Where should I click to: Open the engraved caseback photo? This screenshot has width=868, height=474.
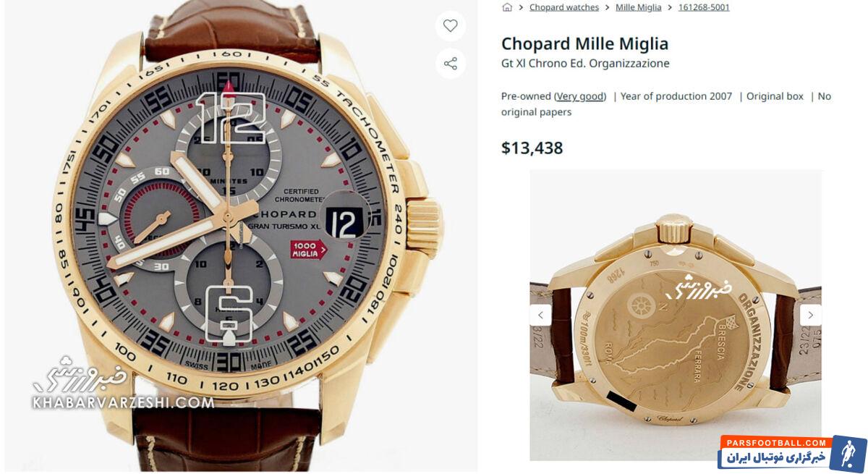click(x=676, y=315)
